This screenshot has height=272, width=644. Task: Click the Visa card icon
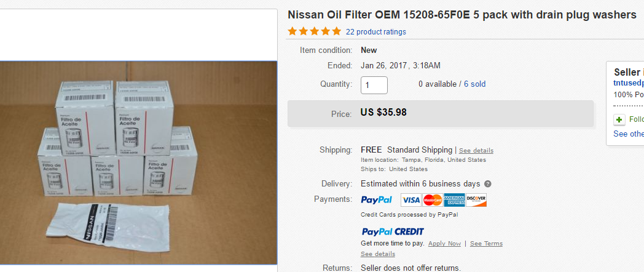point(410,200)
